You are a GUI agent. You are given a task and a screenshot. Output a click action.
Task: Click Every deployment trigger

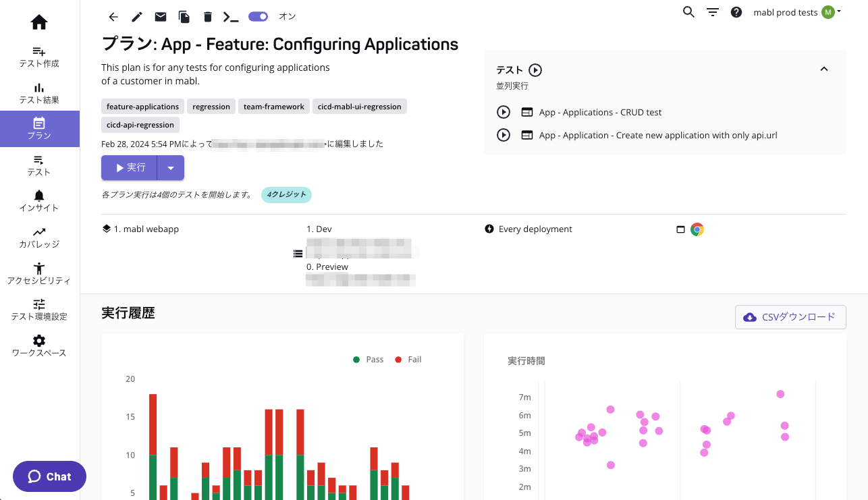click(x=528, y=229)
